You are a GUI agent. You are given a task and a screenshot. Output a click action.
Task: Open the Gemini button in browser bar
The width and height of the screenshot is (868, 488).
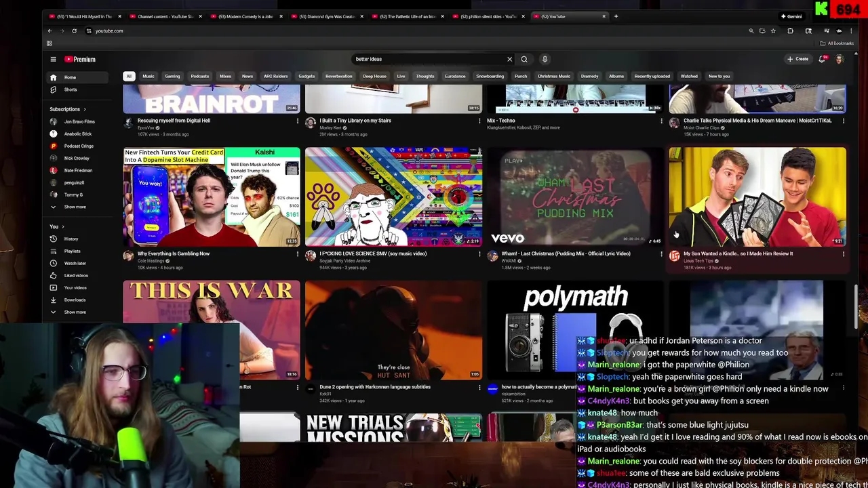click(791, 16)
